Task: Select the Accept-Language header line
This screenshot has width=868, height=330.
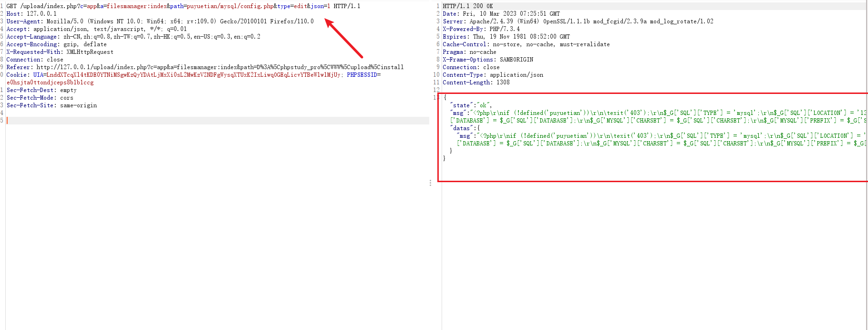Action: point(134,37)
